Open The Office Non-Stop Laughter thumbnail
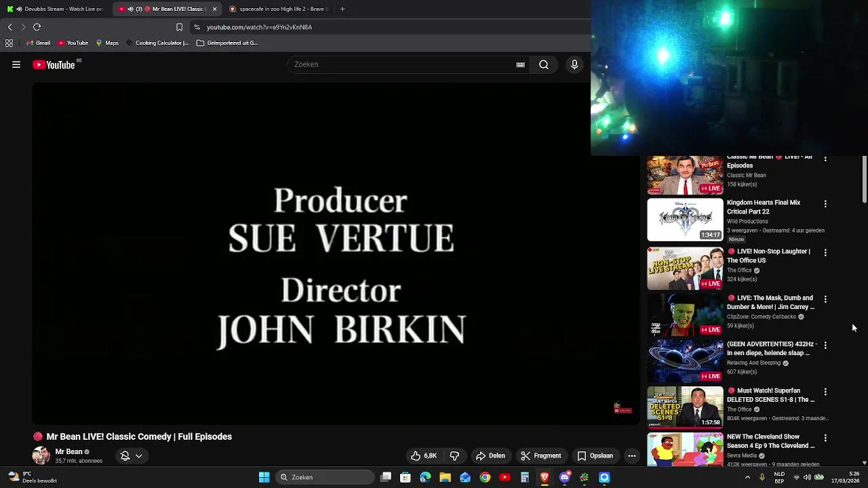868x488 pixels. pos(685,268)
